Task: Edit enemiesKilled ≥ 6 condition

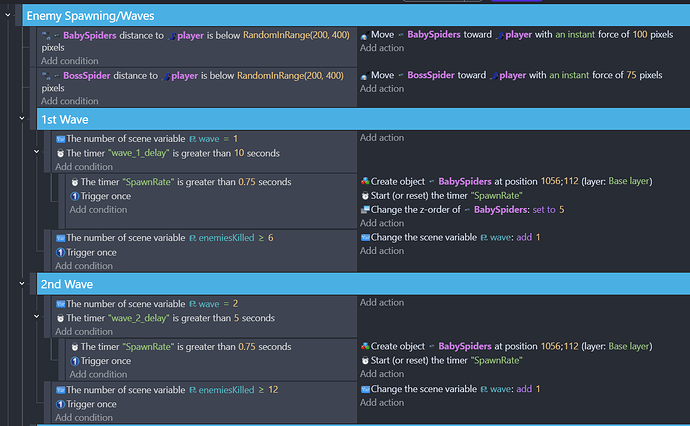Action: click(165, 238)
